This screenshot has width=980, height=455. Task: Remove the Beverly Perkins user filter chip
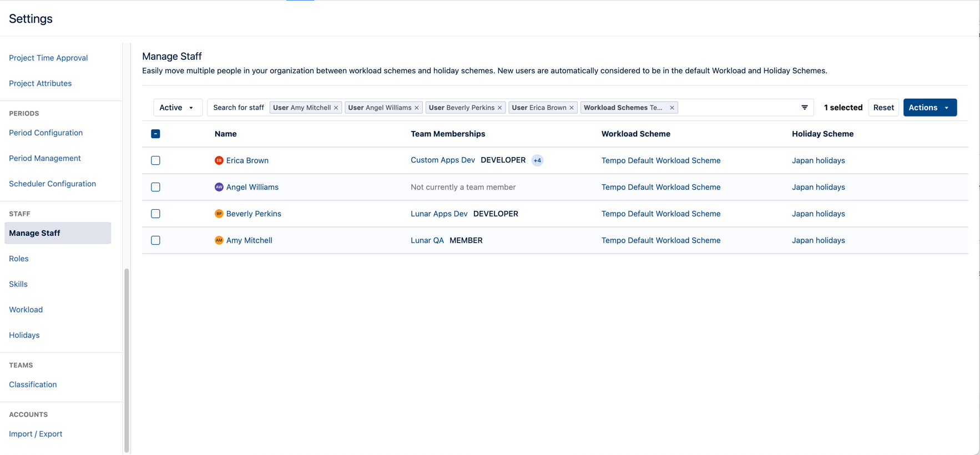tap(499, 108)
